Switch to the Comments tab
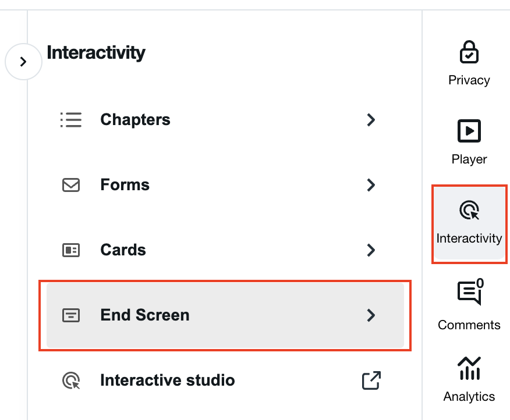 click(469, 304)
